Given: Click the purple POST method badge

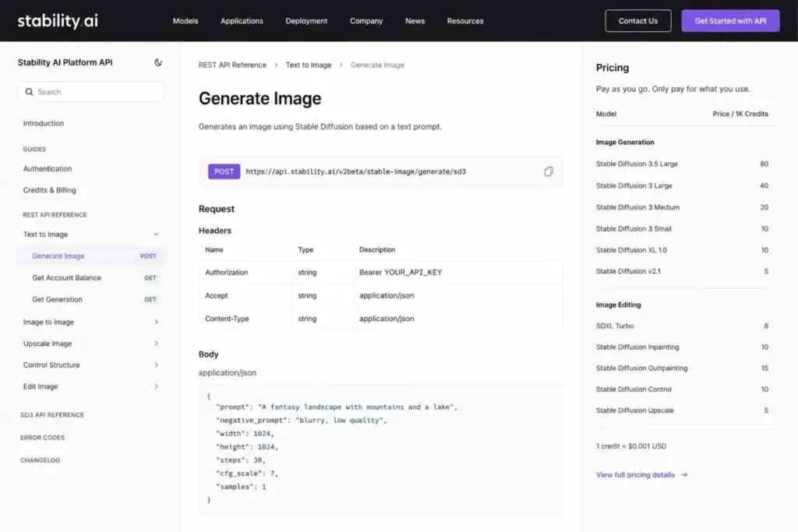Looking at the screenshot, I should pyautogui.click(x=224, y=171).
